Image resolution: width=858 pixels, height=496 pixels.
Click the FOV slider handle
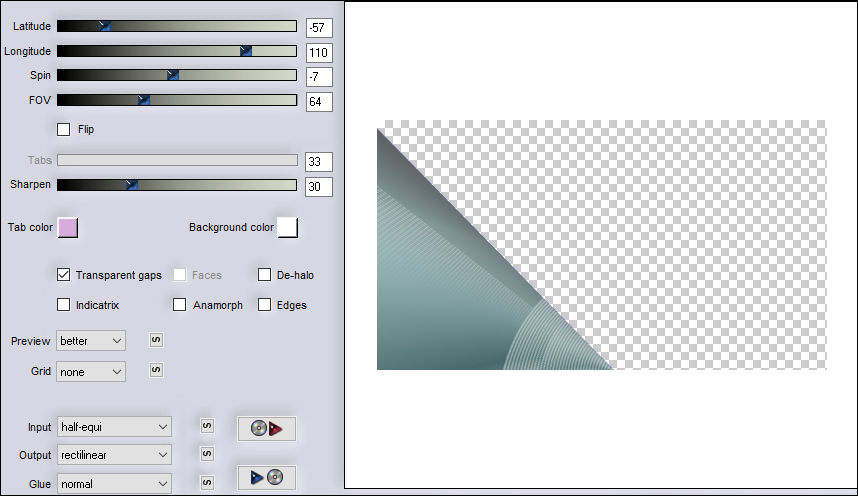143,100
